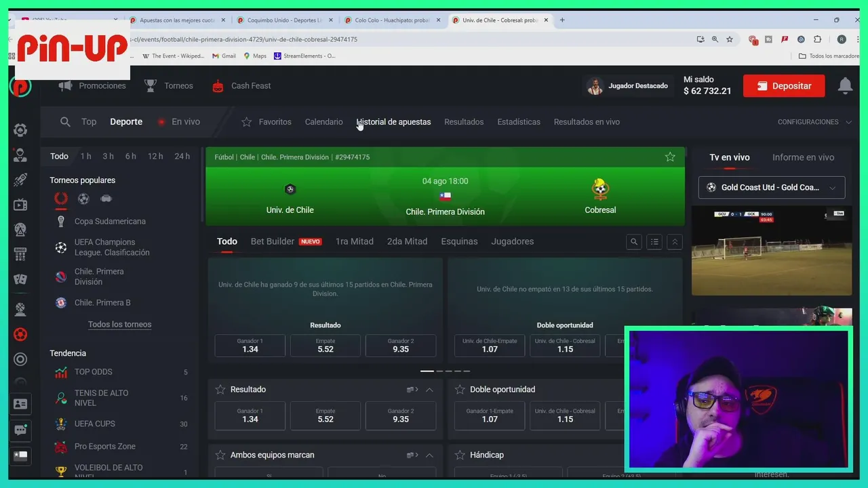Image resolution: width=868 pixels, height=488 pixels.
Task: Open Copa Sudamericana tournament
Action: pyautogui.click(x=110, y=222)
